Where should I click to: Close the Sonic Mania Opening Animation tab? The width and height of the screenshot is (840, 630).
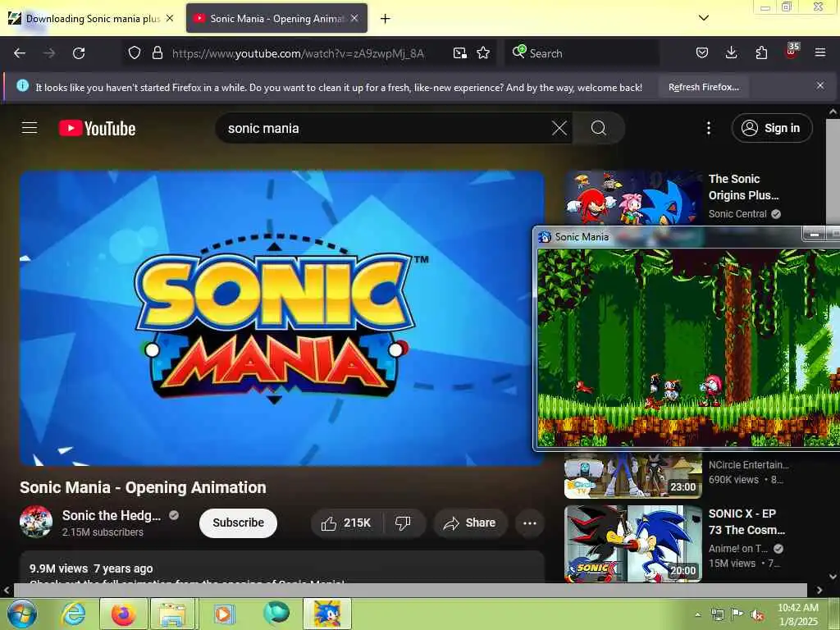[x=354, y=18]
